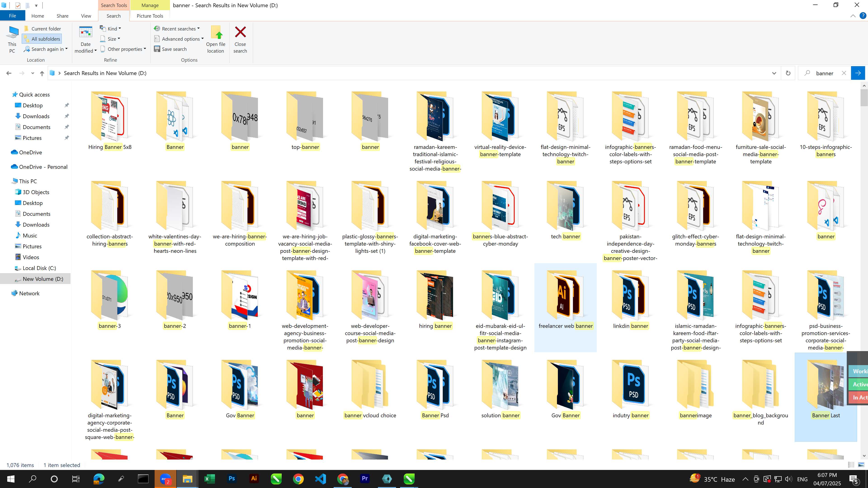
Task: Click the banner search input field
Action: click(x=825, y=73)
